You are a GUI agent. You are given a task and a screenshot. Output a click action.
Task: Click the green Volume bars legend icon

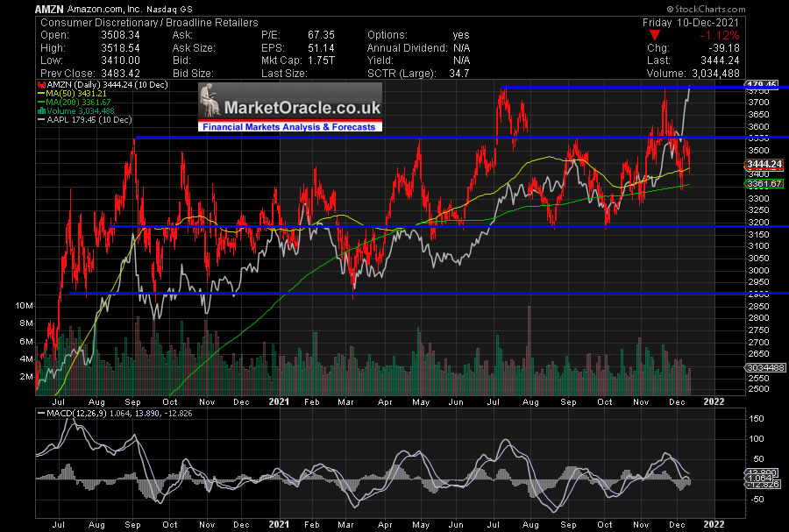click(41, 110)
